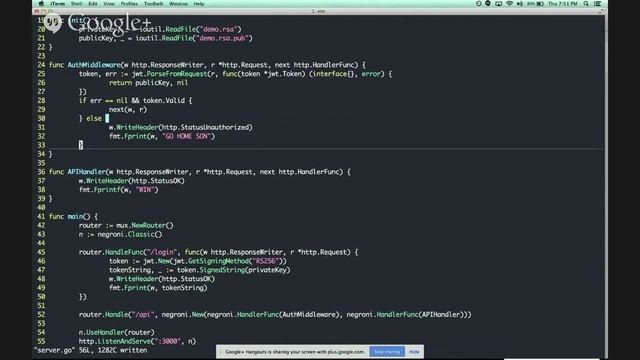This screenshot has height=360, width=640.
Task: Click the Thu 7:51 PM clock
Action: [563, 4]
